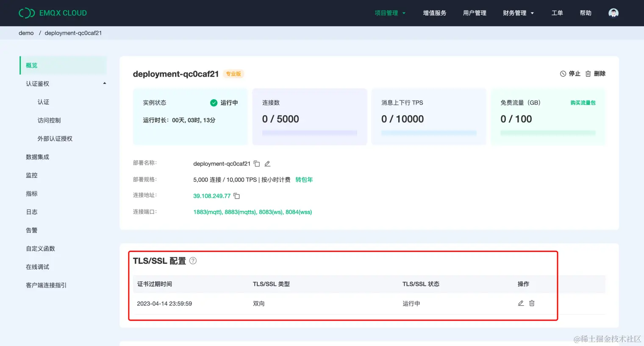Viewport: 644px width, 346px height.
Task: Click the 转包年 link
Action: tap(304, 179)
